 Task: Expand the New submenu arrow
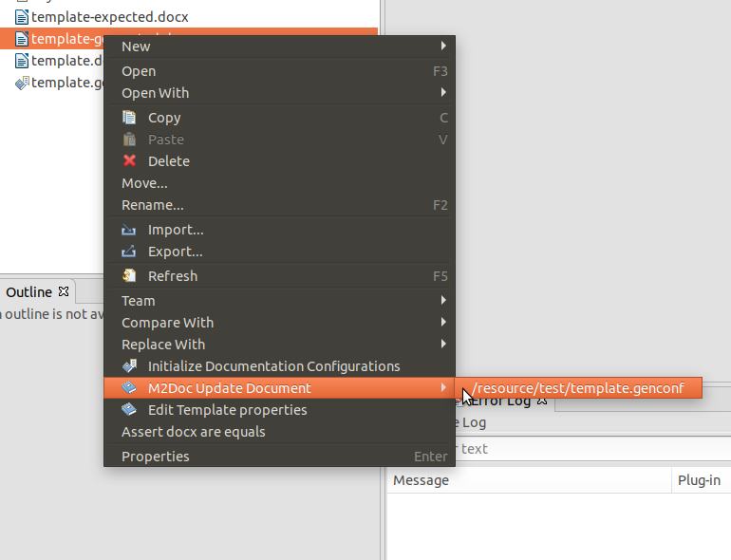[443, 47]
